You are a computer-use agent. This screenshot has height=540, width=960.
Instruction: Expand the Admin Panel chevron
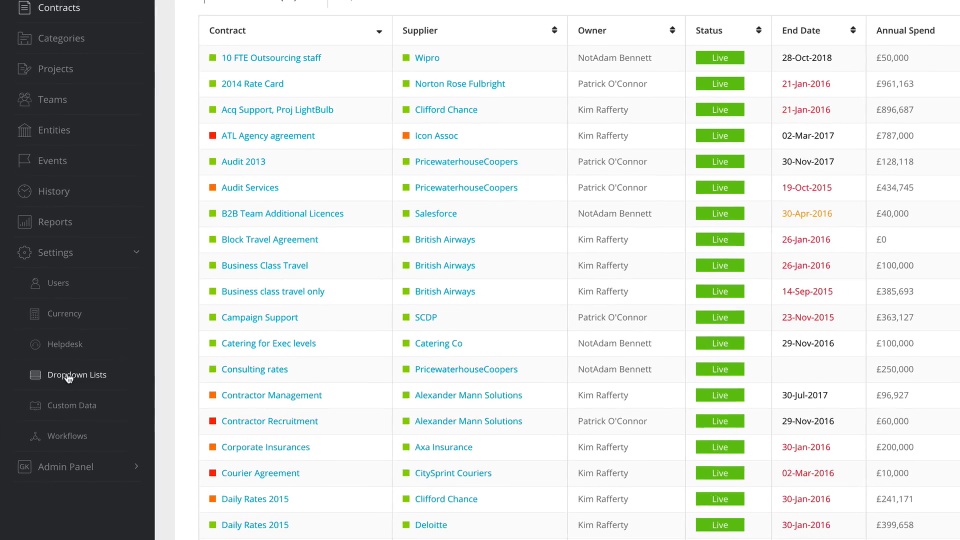tap(137, 467)
